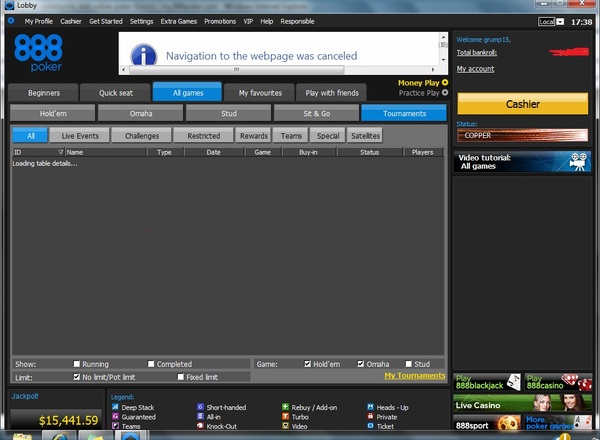Click the banner horizontal scrollbar thumb

pyautogui.click(x=236, y=70)
